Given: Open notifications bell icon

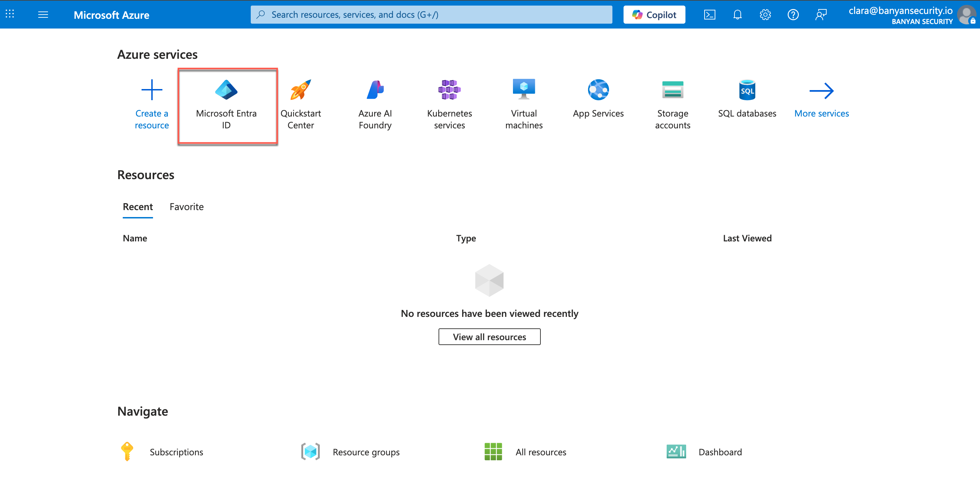Looking at the screenshot, I should click(737, 15).
